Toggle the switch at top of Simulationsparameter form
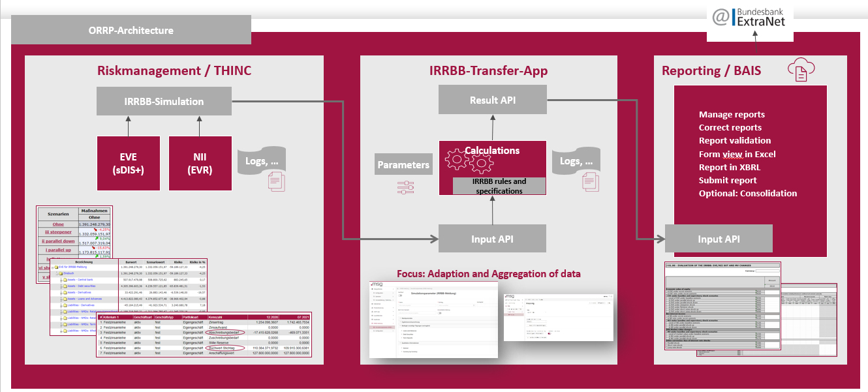This screenshot has height=392, width=868. click(400, 295)
